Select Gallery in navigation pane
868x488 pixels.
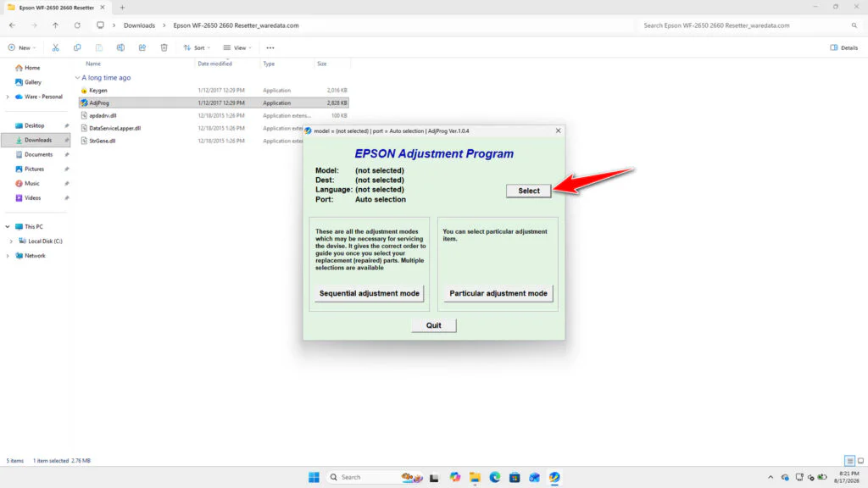28,82
